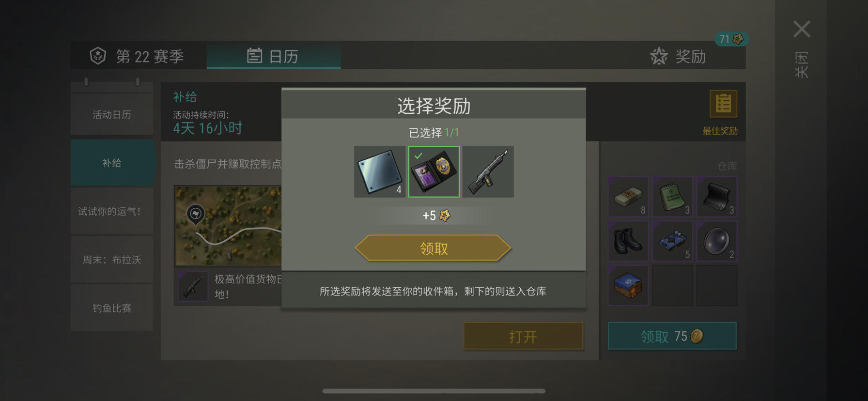Open the 最佳奖励 clipboard icon
The height and width of the screenshot is (401, 868).
(x=723, y=104)
